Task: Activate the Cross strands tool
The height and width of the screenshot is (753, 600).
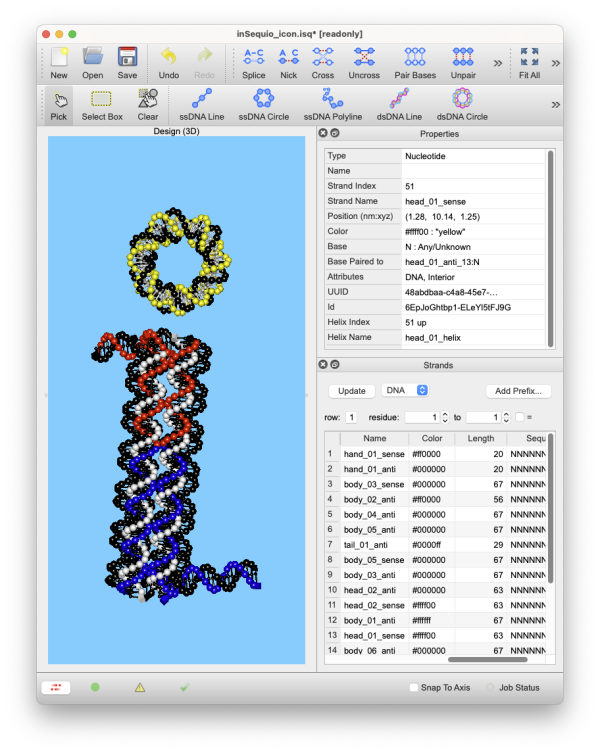Action: (x=323, y=62)
